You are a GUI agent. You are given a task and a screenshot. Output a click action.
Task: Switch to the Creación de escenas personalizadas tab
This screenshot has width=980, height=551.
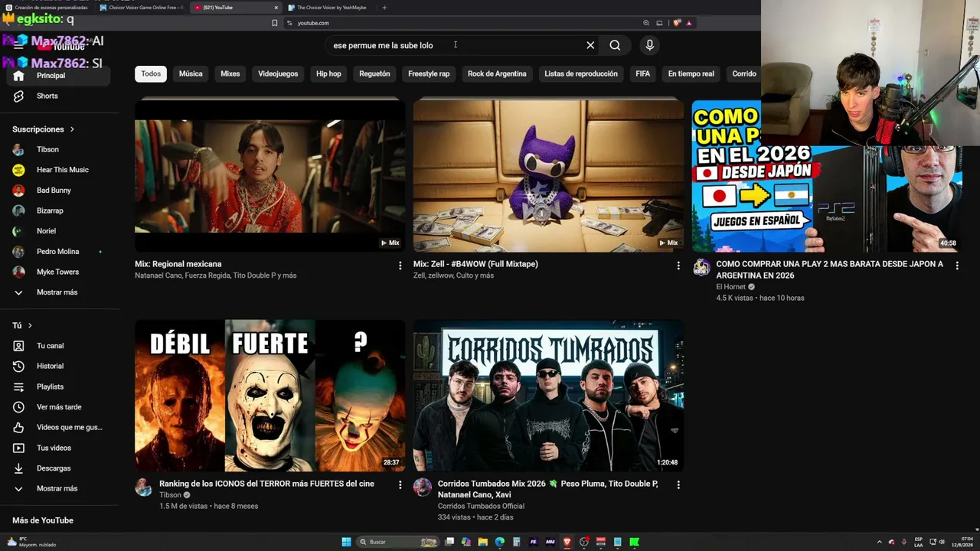(47, 8)
